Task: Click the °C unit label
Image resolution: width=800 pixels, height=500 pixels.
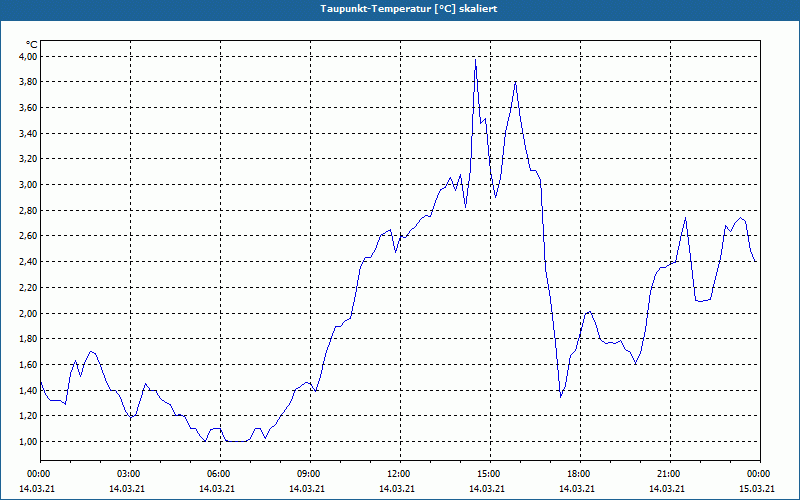Action: click(32, 45)
